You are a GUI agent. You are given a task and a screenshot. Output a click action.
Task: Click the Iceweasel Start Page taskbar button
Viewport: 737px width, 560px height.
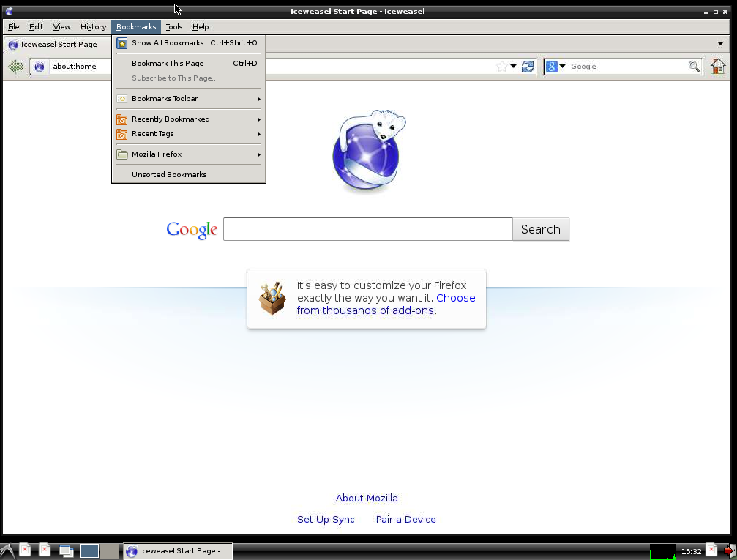(178, 551)
